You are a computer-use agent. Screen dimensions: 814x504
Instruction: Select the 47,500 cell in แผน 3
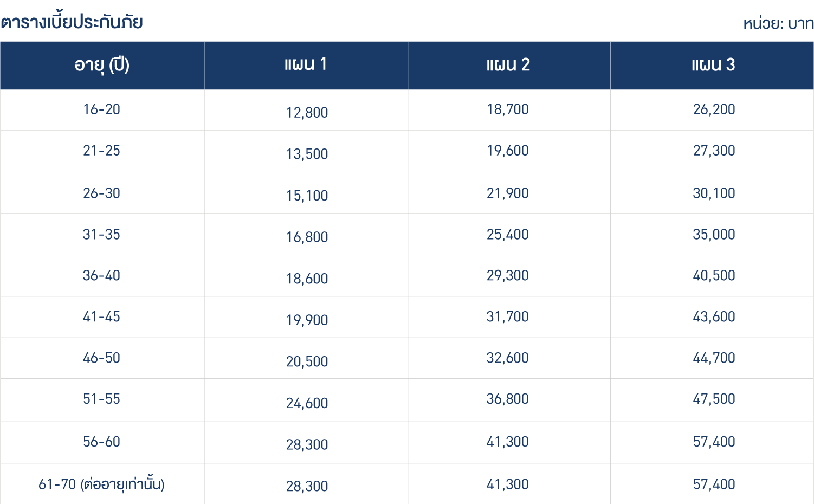[714, 399]
